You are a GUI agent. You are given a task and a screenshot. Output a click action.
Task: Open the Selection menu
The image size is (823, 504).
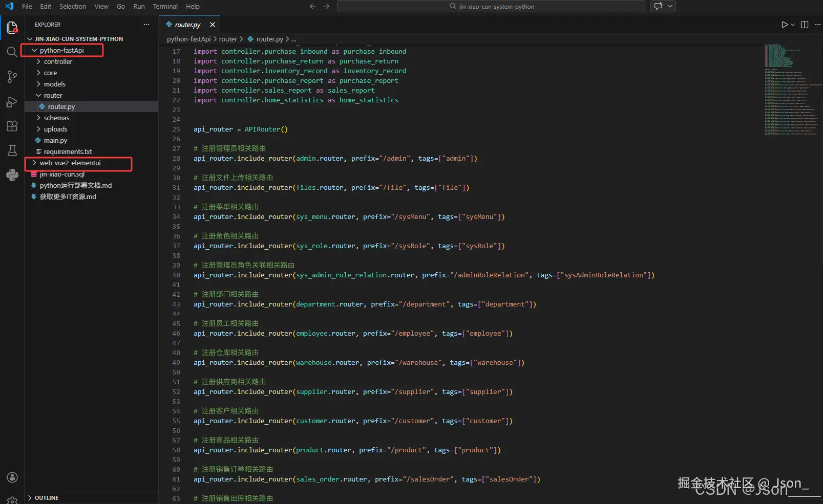click(73, 7)
